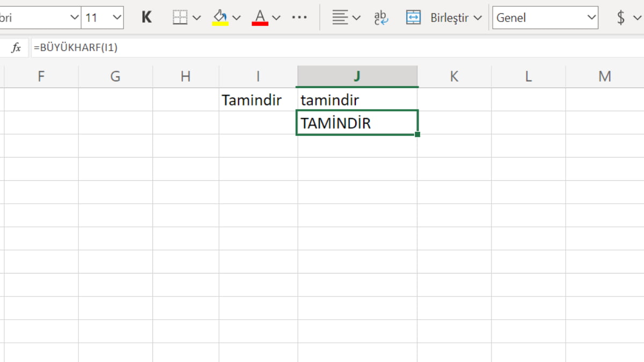Apply the yellow fill color bucket
Image resolution: width=644 pixels, height=362 pixels.
coord(220,18)
